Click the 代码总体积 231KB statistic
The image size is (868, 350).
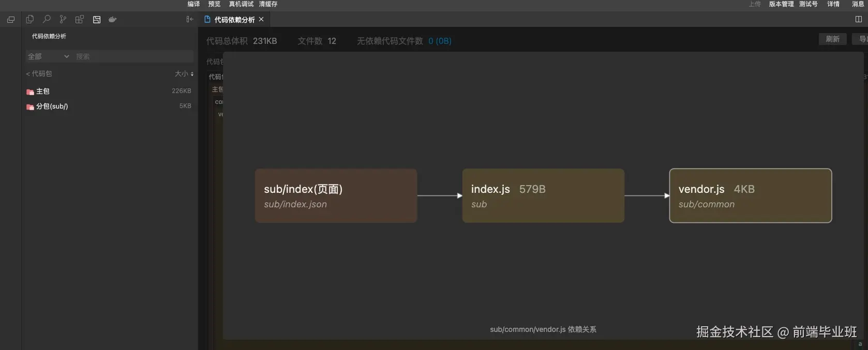click(x=242, y=41)
